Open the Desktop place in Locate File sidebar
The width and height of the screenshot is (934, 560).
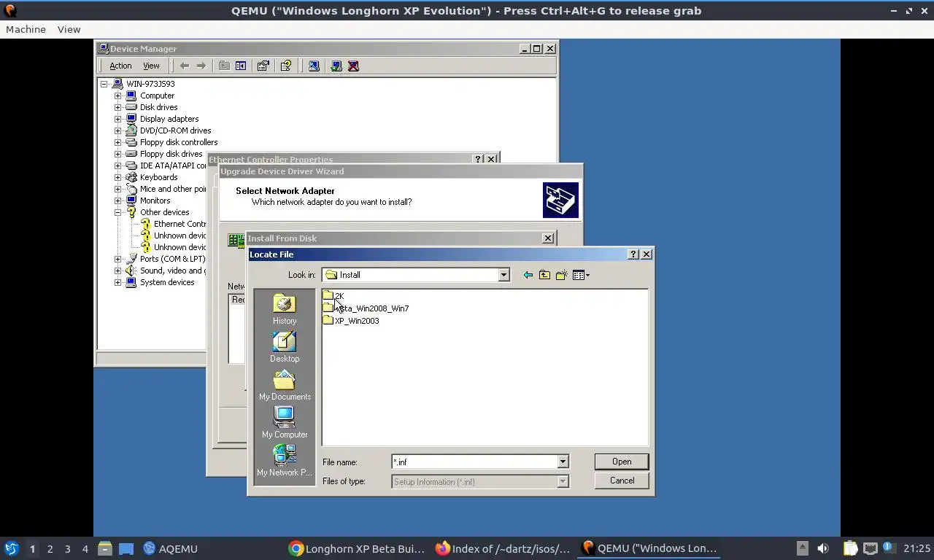point(285,347)
